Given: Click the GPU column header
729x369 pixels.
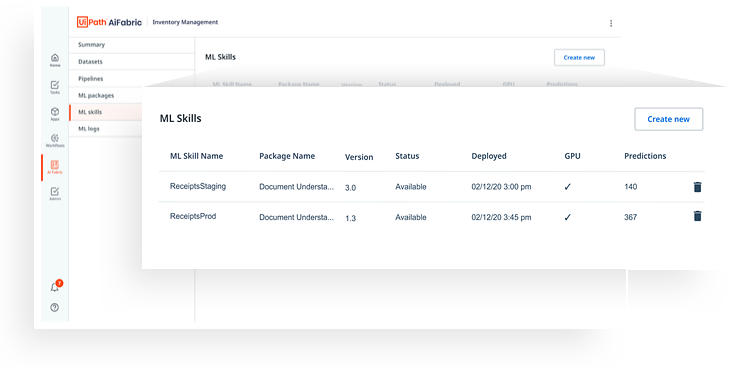Looking at the screenshot, I should (572, 156).
